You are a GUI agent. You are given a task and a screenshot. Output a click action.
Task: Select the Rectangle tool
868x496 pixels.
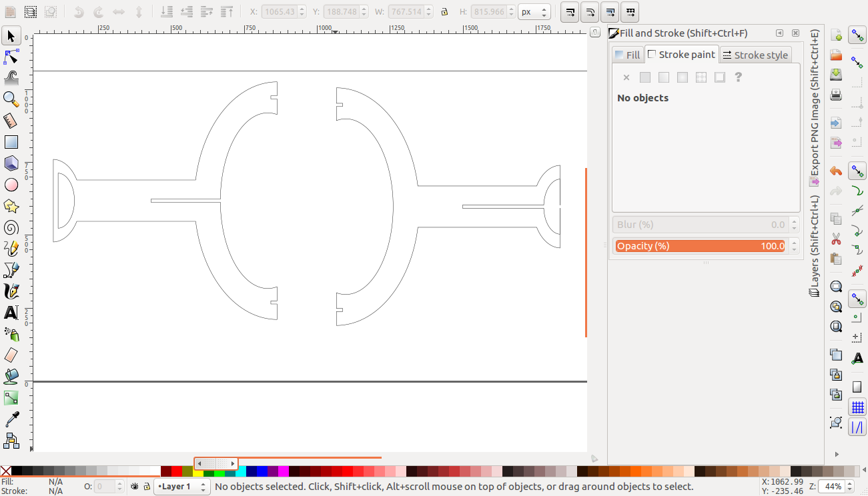pos(11,142)
